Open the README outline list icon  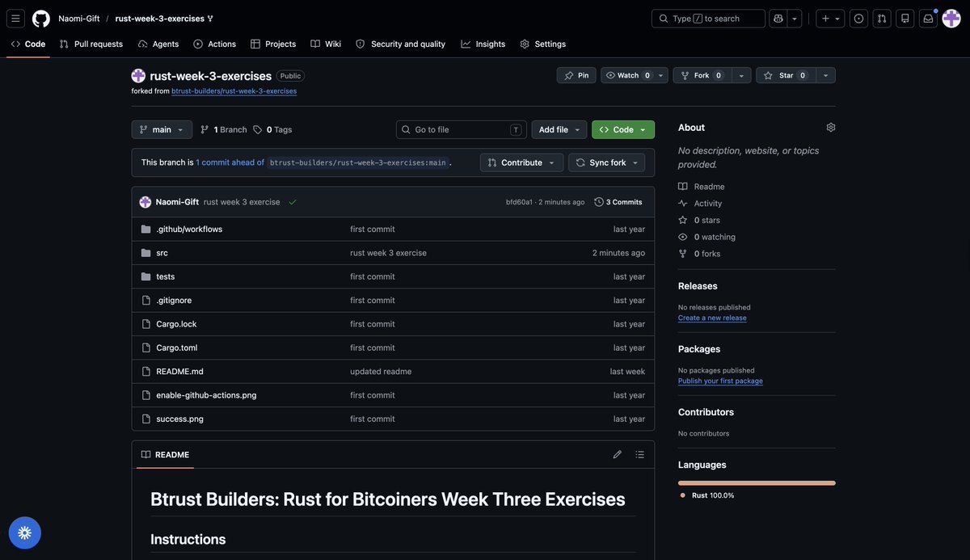(x=640, y=455)
